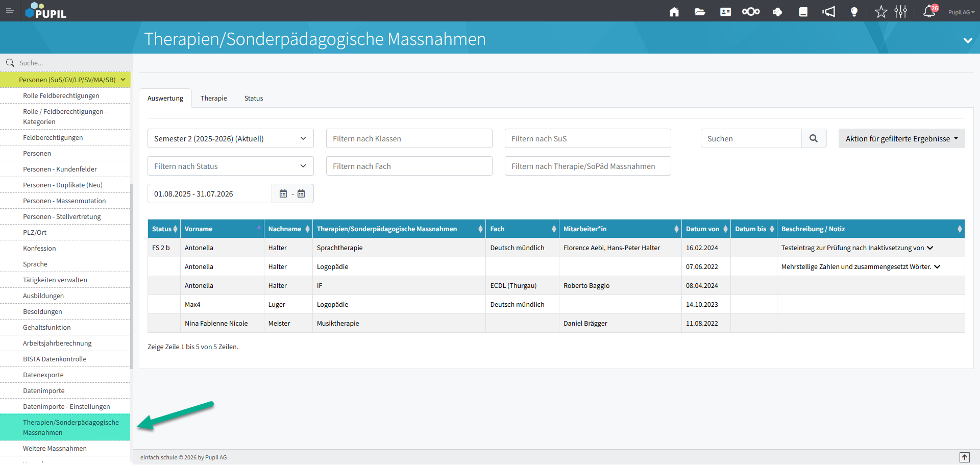Go to the home page icon
Viewport: 980px width, 465px height.
[674, 12]
